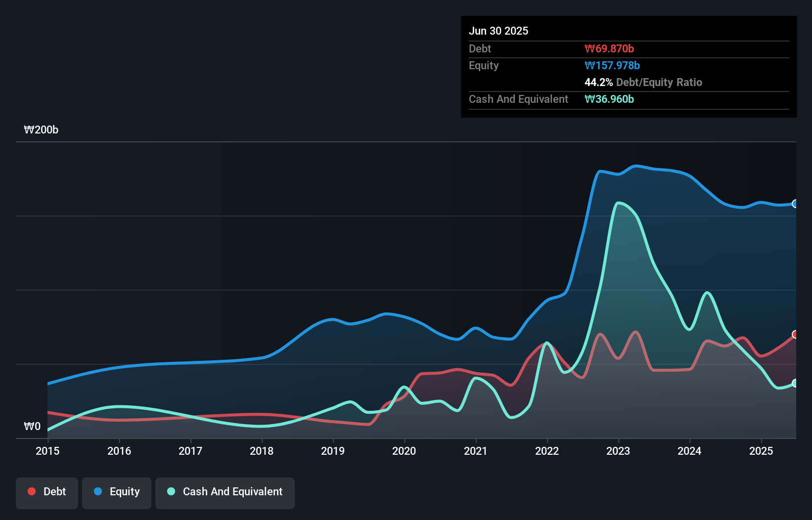Click the ₩36.960b Cash value in tooltip
The image size is (812, 520).
click(609, 99)
